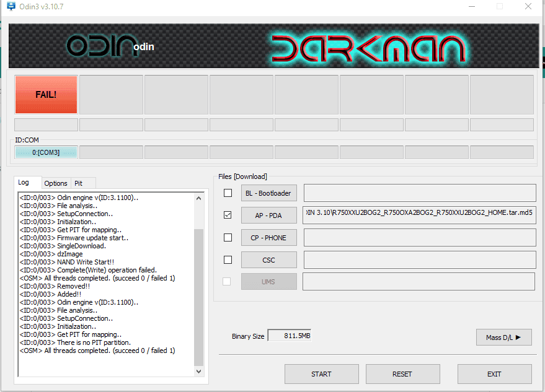Check the CSC checkbox
The height and width of the screenshot is (392, 545).
[228, 259]
